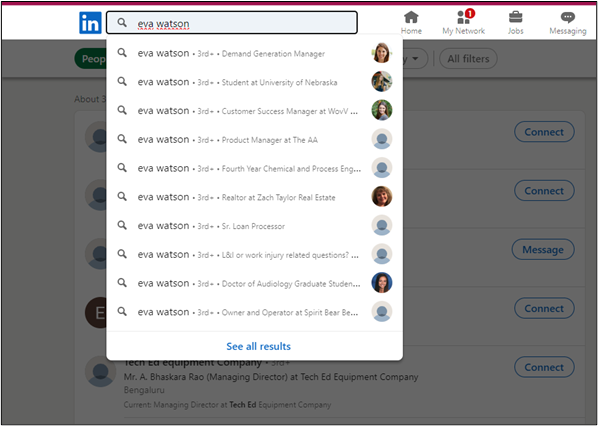The height and width of the screenshot is (426, 598).
Task: Click avatar next to L&I work injury suggestion
Action: [x=382, y=254]
